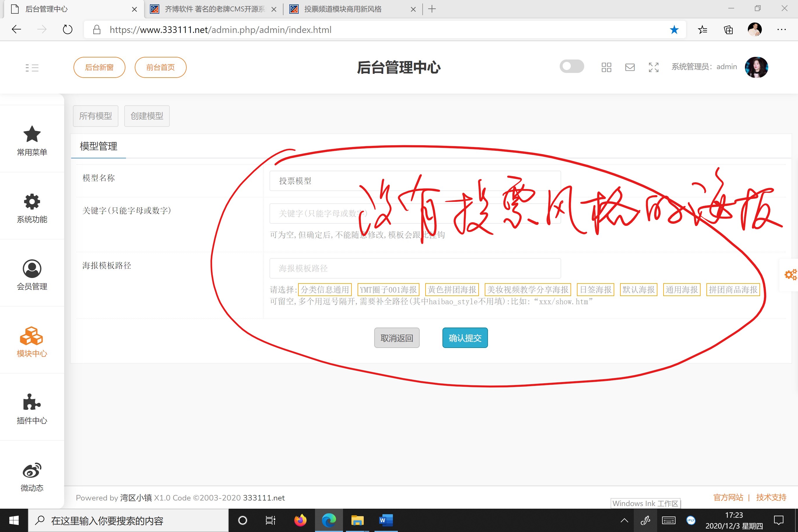Viewport: 798px width, 532px height.
Task: Enter fullscreen with the expand icon
Action: point(653,67)
